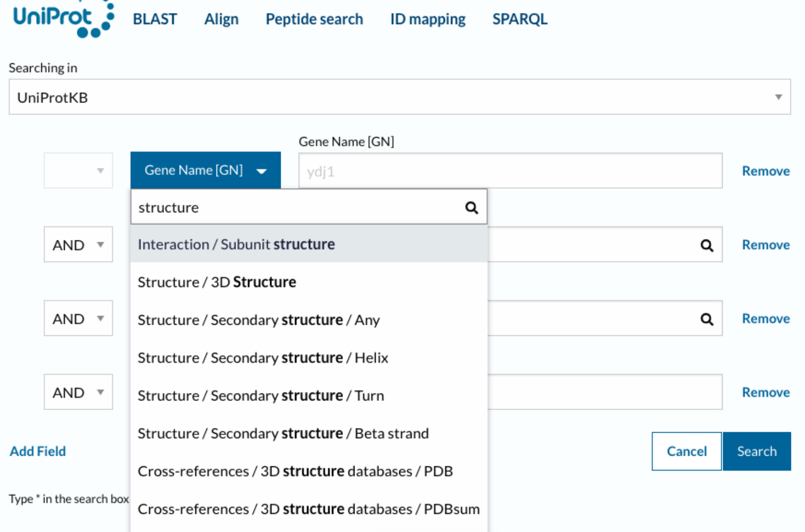Click magnifier icon in structure filter box
The image size is (805, 532).
click(x=471, y=207)
